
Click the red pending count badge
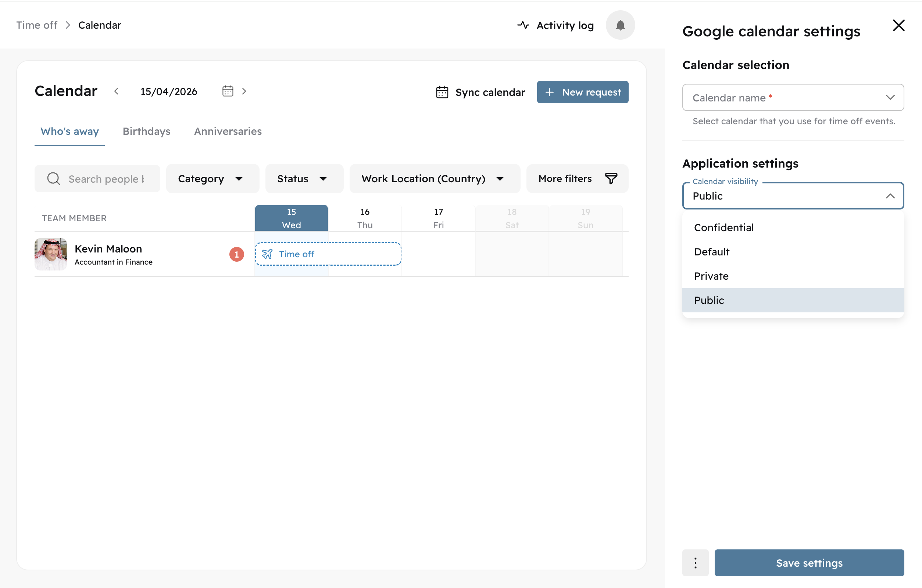[x=236, y=254]
